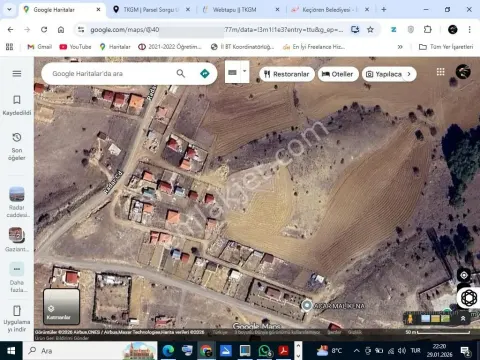
Task: Filter map by Oteller
Action: 338,74
